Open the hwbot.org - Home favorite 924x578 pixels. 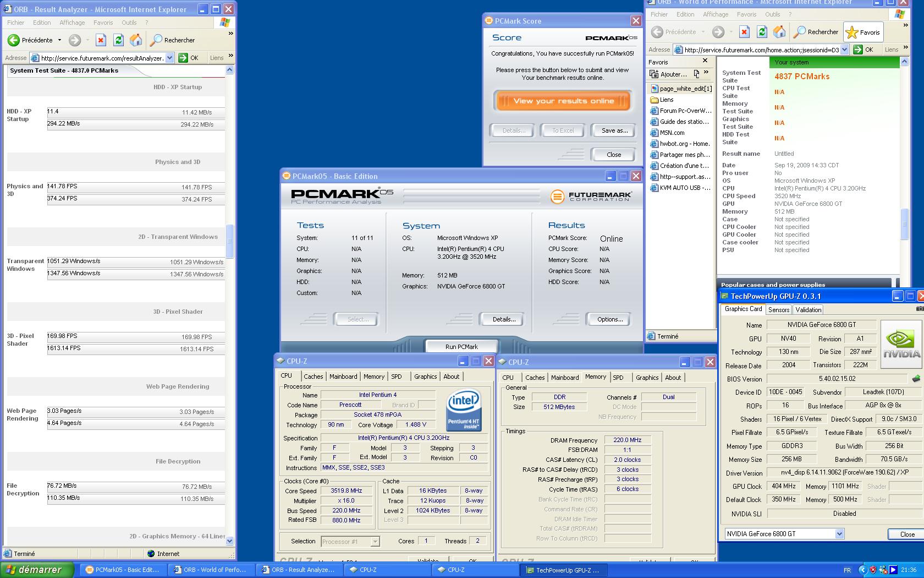[680, 144]
